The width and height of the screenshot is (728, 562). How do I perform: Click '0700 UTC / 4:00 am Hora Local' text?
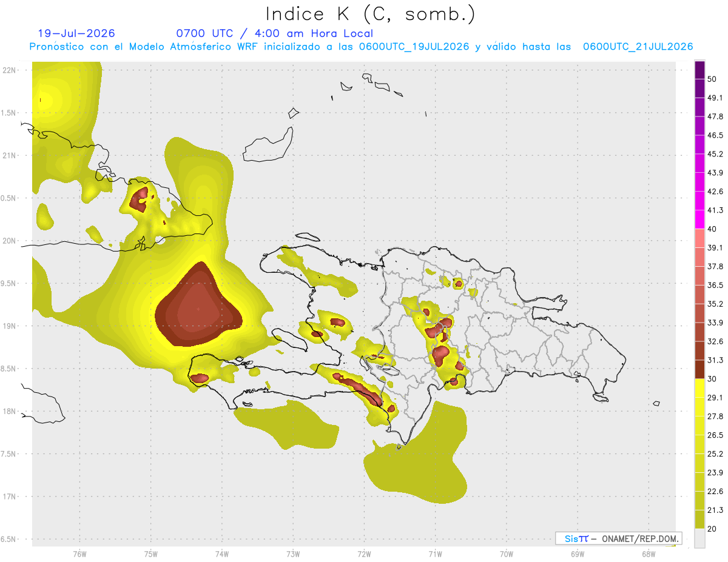click(x=275, y=33)
